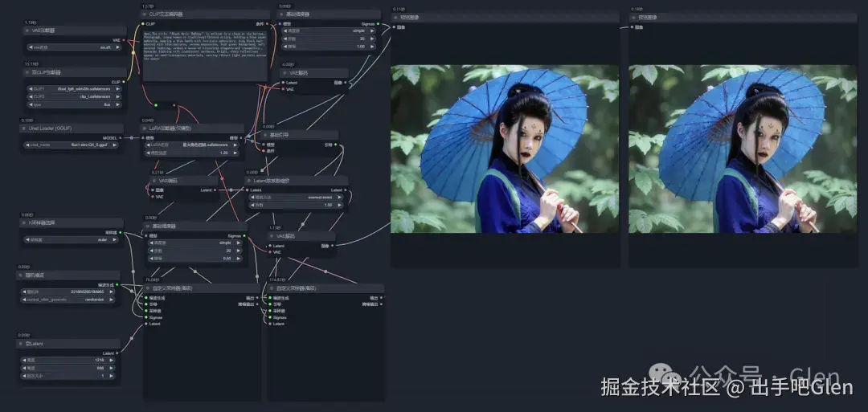Screen dimensions: 868x412
Task: Increase 模型强度 1.20 with its right arrow
Action: point(235,153)
